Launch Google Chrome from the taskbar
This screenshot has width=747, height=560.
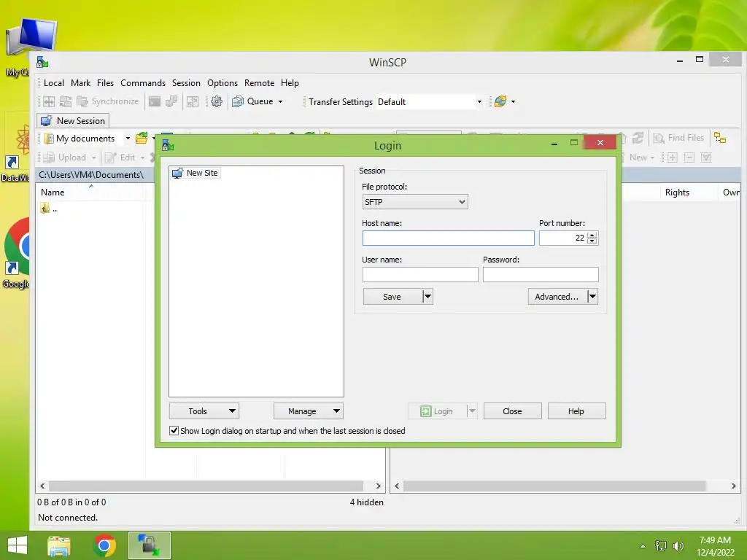104,545
